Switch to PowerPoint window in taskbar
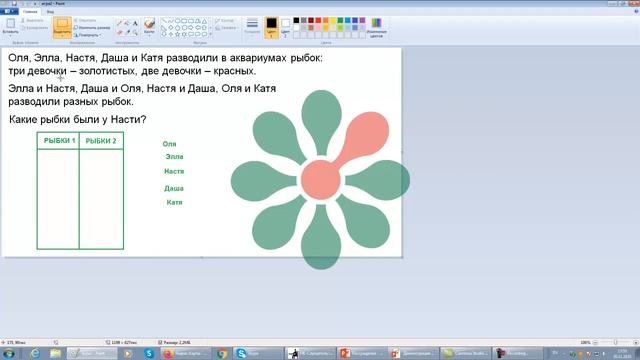The image size is (640, 360). pos(362,353)
